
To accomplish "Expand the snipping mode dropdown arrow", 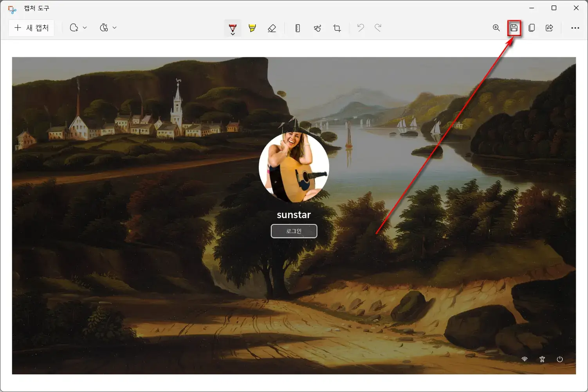I will [x=85, y=28].
